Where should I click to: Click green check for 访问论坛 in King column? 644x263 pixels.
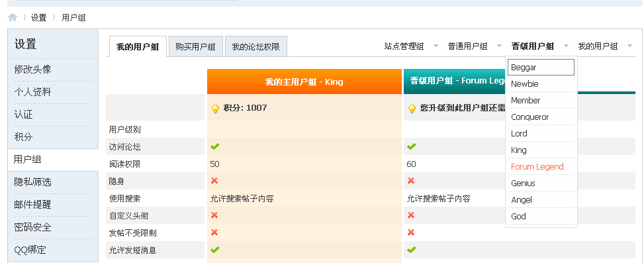pos(215,146)
